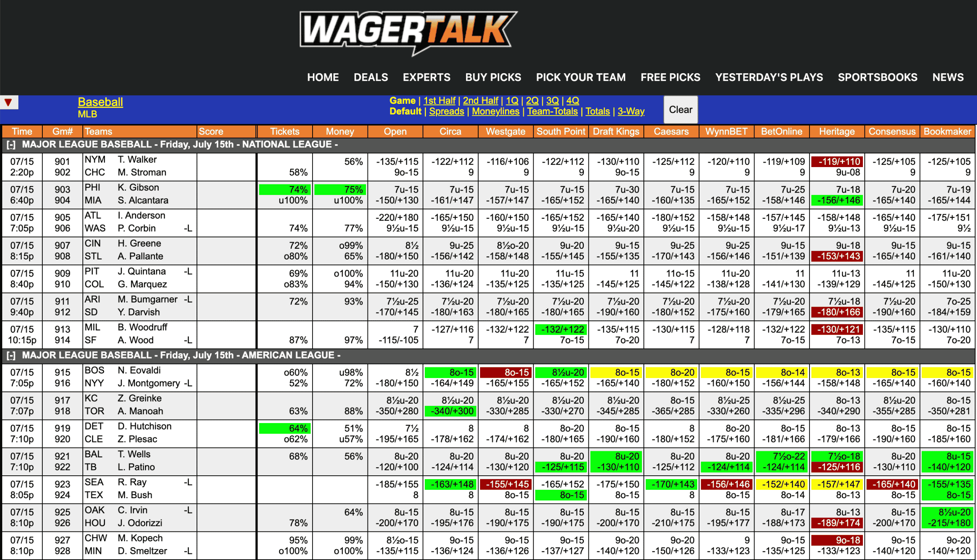Click the Heritage column header

click(837, 132)
